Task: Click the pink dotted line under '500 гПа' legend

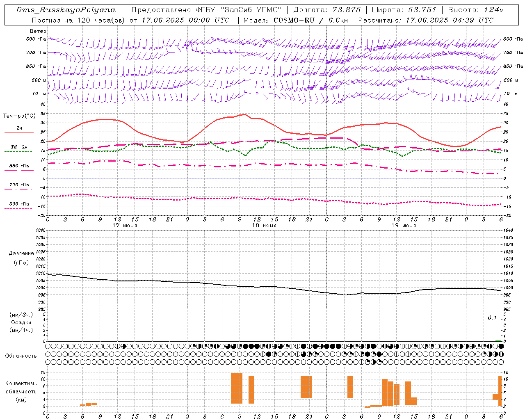Action: click(18, 208)
